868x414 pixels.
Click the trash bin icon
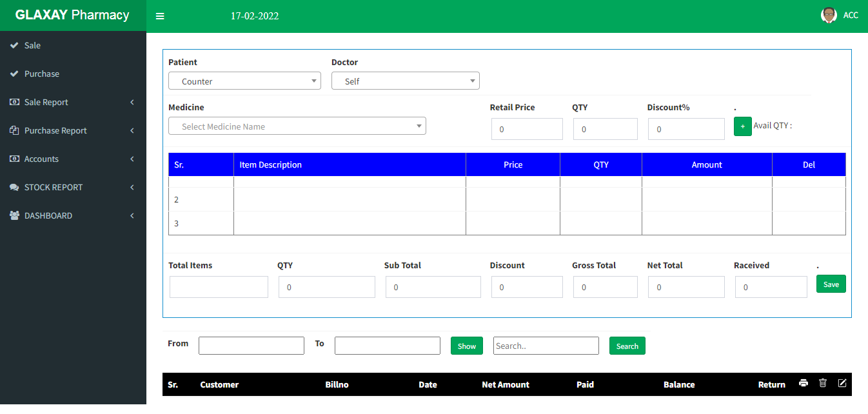(822, 383)
